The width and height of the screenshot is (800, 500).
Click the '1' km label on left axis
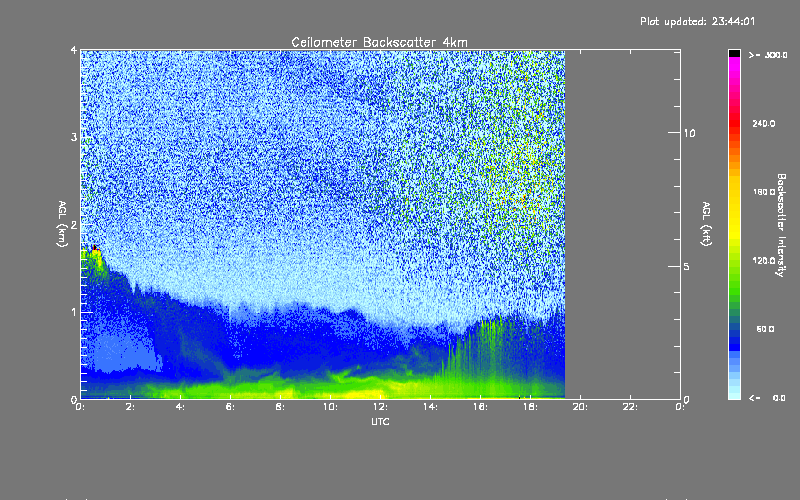[x=74, y=312]
